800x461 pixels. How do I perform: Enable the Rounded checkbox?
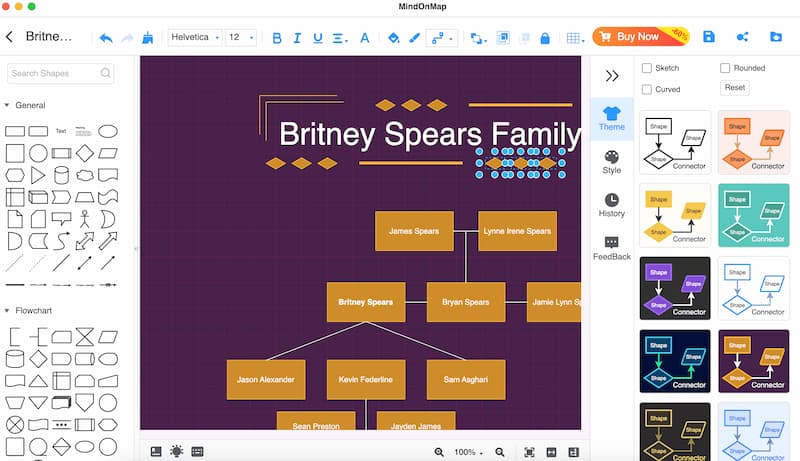(x=725, y=68)
